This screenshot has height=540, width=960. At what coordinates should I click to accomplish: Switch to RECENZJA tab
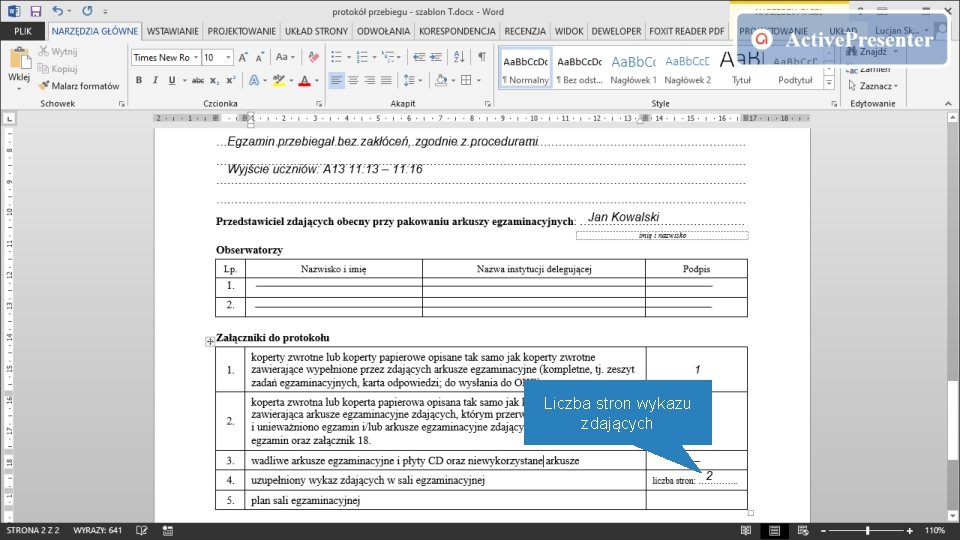[525, 31]
